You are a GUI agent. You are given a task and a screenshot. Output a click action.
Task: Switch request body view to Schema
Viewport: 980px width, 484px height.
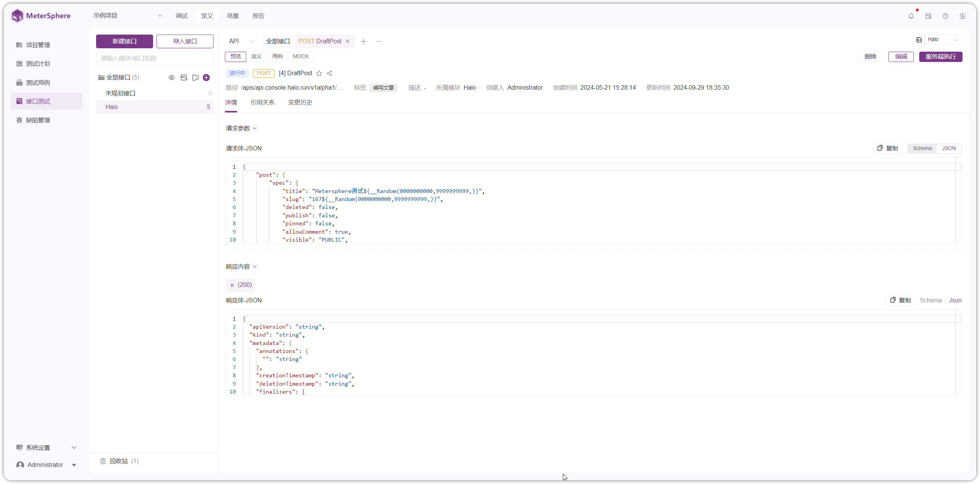coord(922,149)
